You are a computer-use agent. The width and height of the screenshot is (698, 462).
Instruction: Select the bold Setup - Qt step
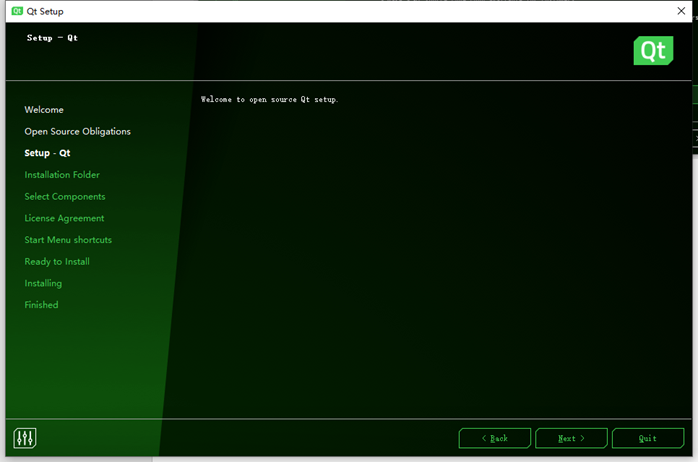(47, 153)
